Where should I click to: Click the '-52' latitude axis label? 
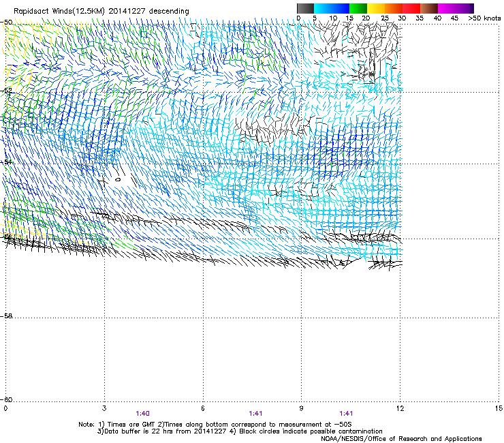tap(7, 91)
